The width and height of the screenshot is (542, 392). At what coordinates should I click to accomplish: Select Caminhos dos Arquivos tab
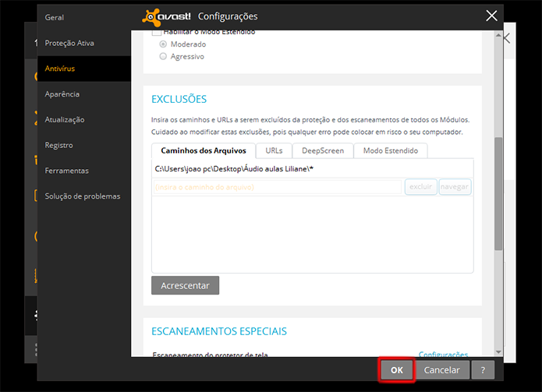[x=204, y=150]
